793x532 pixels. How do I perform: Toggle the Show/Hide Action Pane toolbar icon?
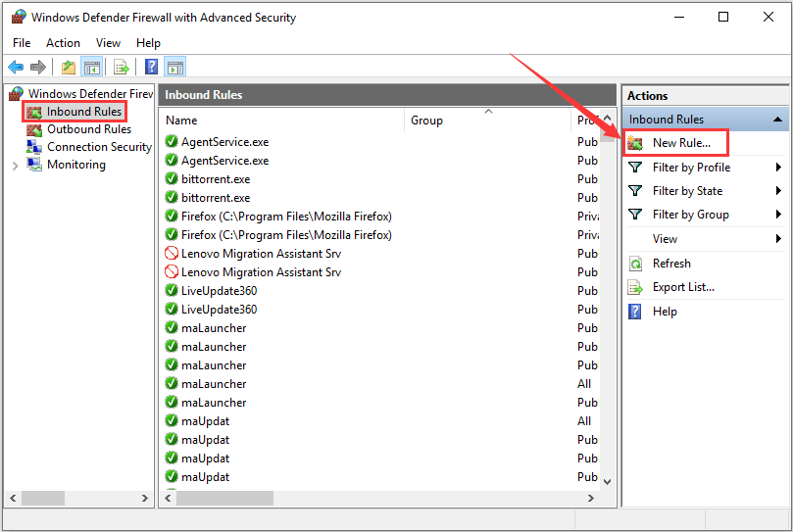[x=175, y=67]
